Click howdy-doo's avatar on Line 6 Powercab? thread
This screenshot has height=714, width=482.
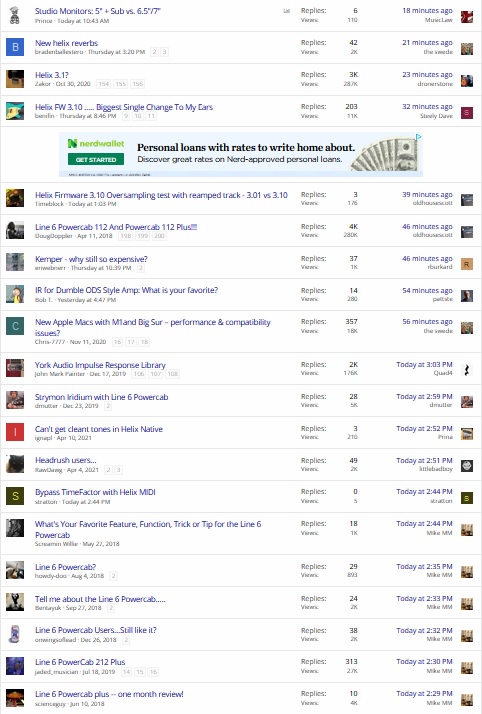[x=15, y=571]
